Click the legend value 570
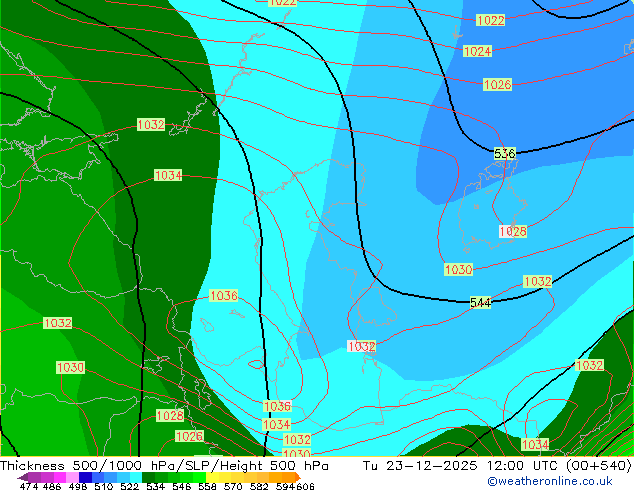 233,486
